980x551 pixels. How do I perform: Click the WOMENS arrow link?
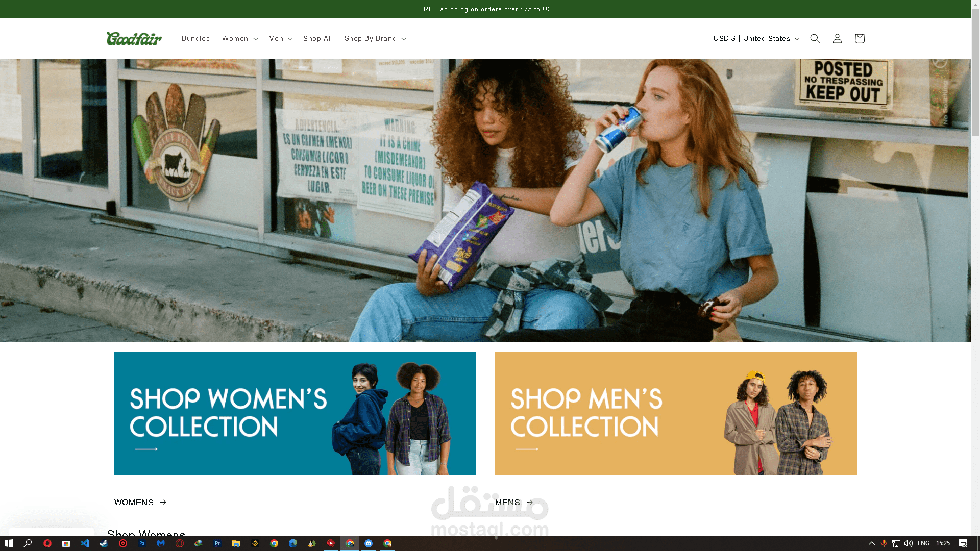pos(140,502)
